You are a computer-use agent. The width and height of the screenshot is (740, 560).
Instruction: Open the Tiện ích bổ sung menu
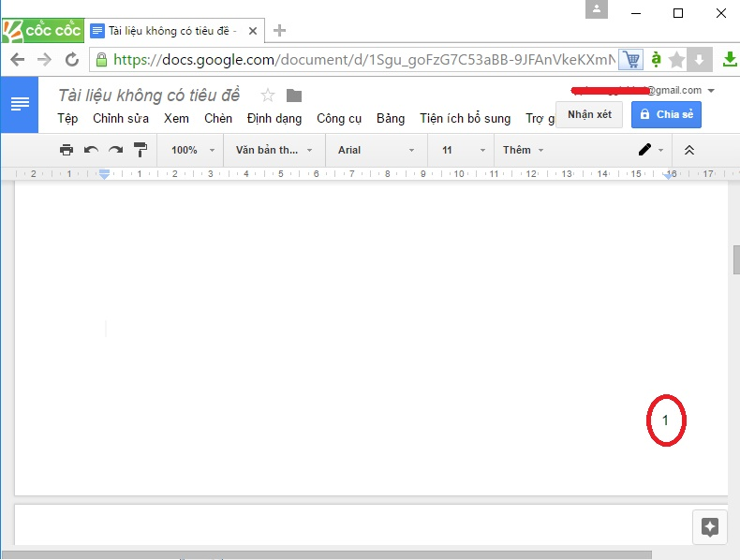(466, 118)
